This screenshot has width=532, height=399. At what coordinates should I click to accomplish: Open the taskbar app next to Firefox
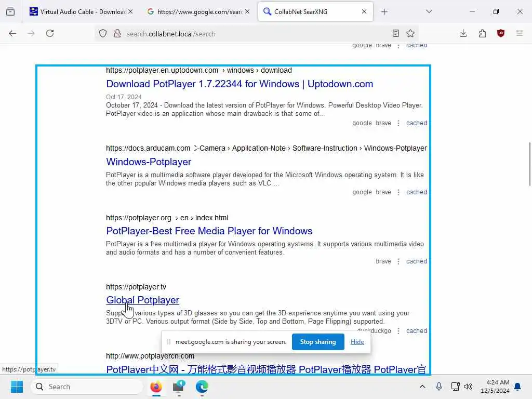pos(179,387)
